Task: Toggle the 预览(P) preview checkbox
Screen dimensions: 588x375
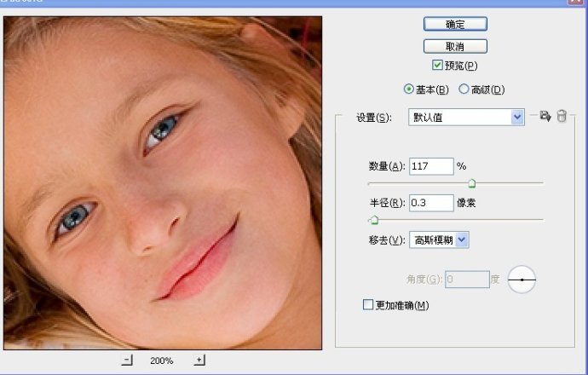Action: pos(437,66)
